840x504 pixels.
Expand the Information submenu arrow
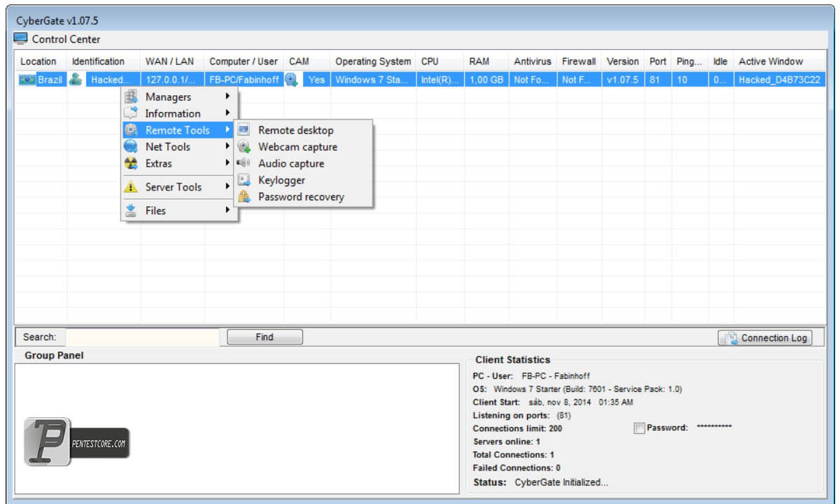[227, 113]
